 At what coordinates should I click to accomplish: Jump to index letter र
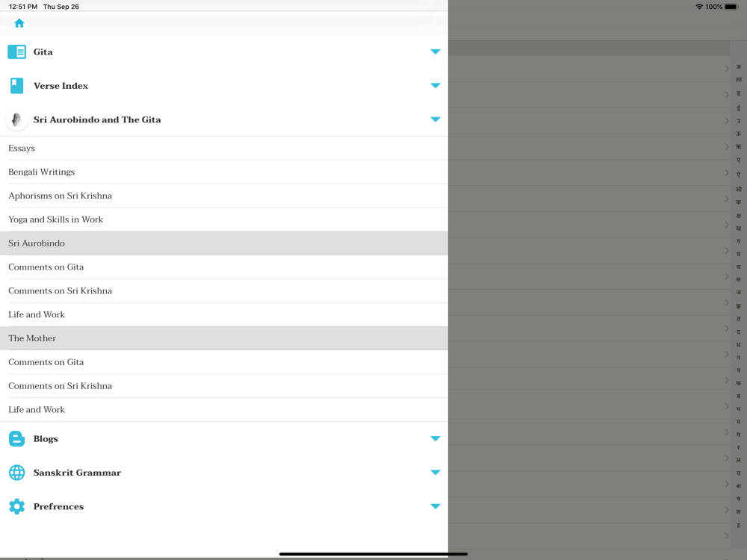(739, 447)
